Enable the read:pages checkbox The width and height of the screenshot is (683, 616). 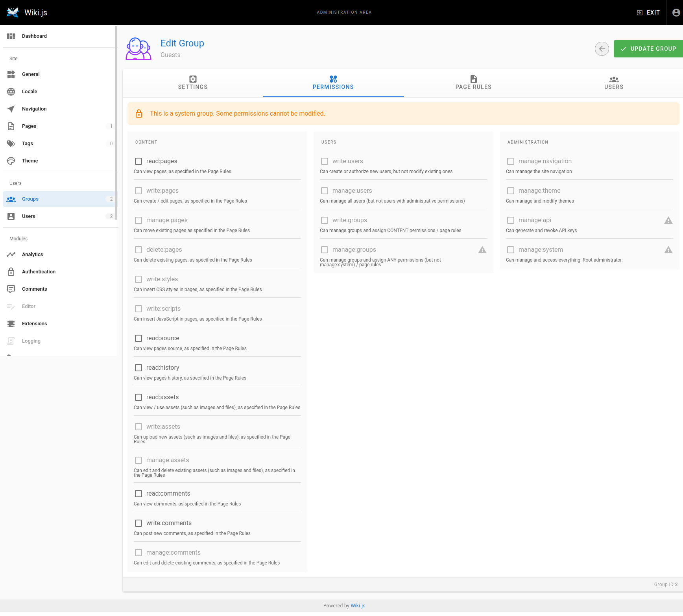point(138,161)
